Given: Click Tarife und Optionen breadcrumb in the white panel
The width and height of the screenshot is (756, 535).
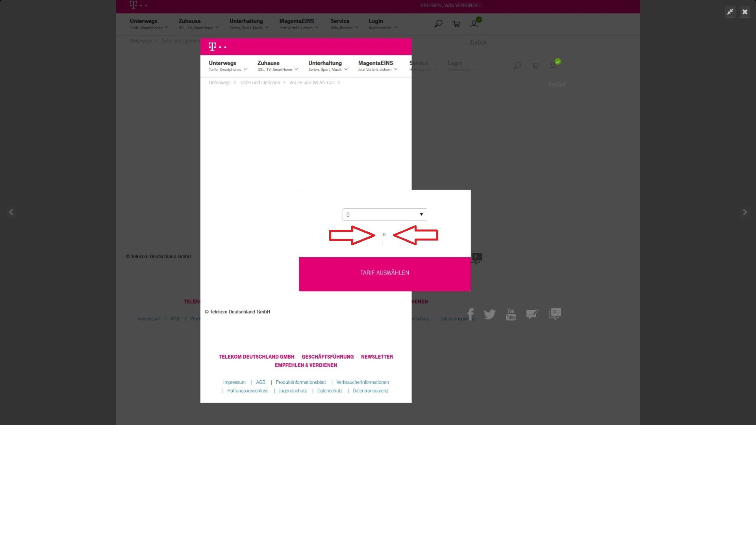Looking at the screenshot, I should (x=260, y=82).
